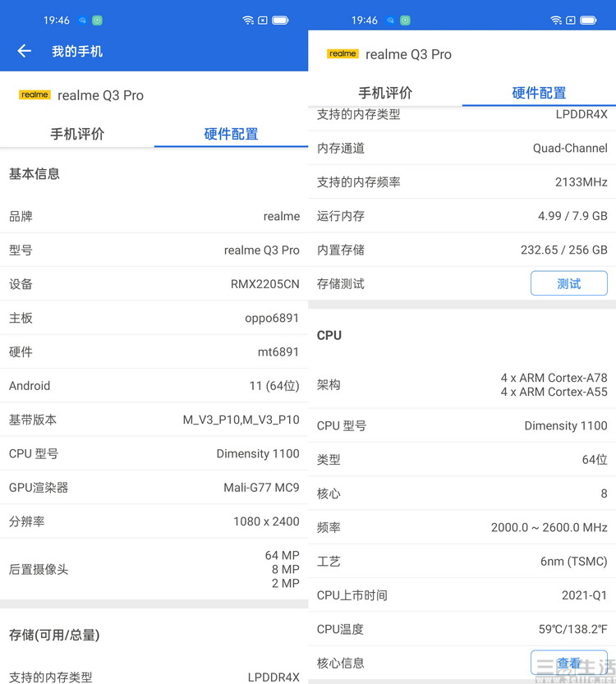Tap Wi-Fi icon in right screen status bar
The width and height of the screenshot is (616, 684).
coord(556,20)
